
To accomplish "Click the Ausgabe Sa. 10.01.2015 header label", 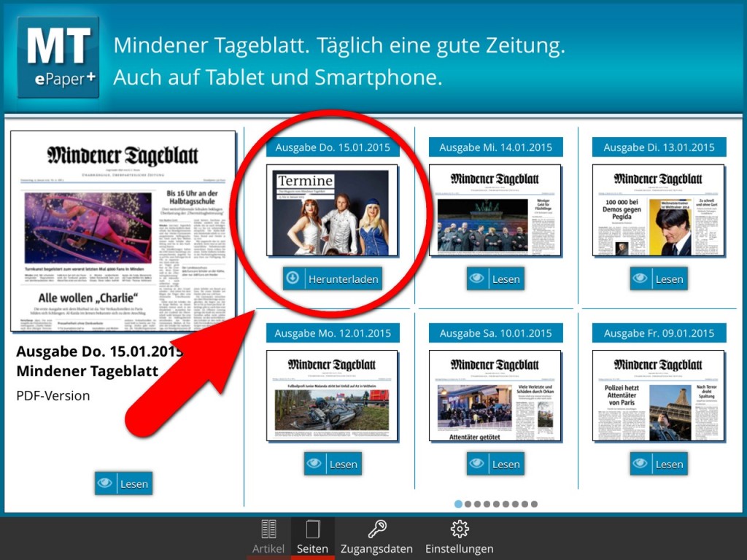I will [495, 332].
